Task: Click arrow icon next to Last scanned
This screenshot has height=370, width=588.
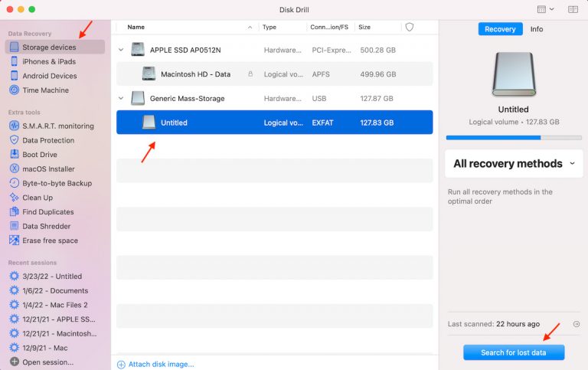Action: click(x=577, y=324)
